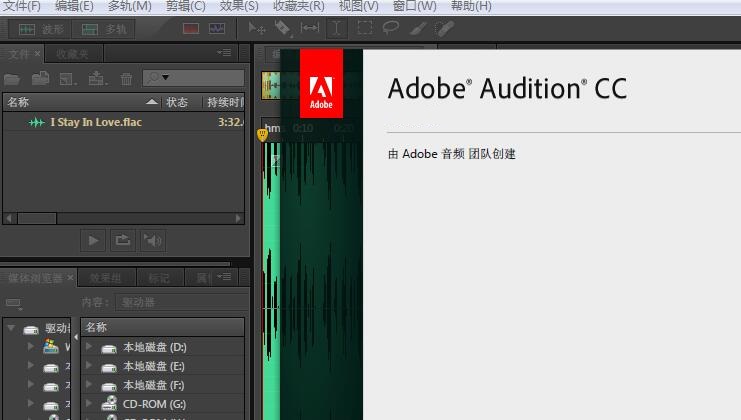Click the Files panel horizontal scrollbar thumb
Screen dimensions: 741x420
pos(37,218)
